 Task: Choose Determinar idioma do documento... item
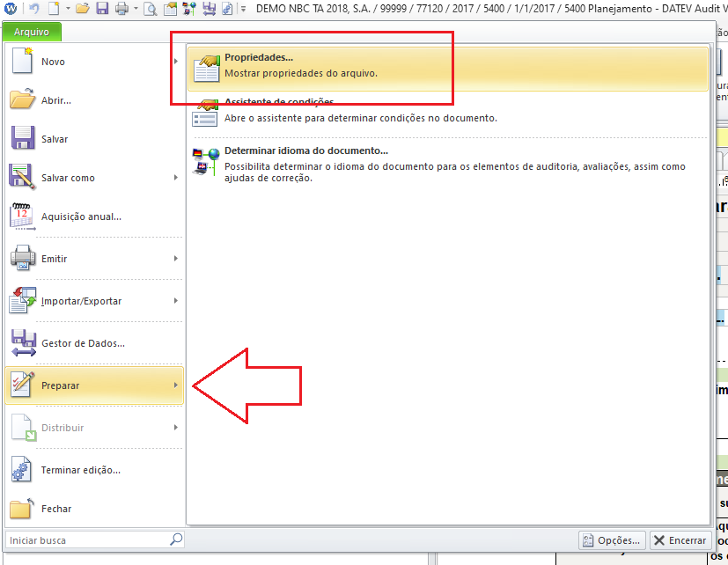click(447, 164)
